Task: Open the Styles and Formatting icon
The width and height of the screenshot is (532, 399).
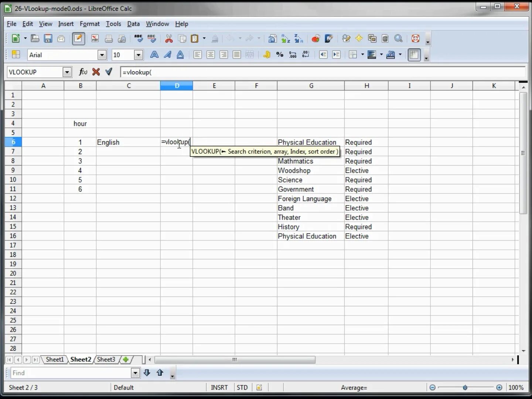Action: pyautogui.click(x=16, y=55)
